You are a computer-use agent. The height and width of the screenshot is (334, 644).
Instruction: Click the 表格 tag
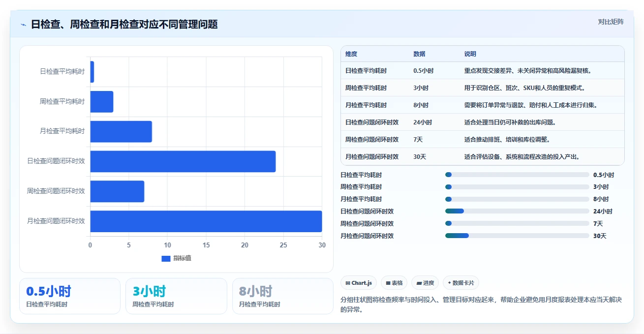coord(394,283)
